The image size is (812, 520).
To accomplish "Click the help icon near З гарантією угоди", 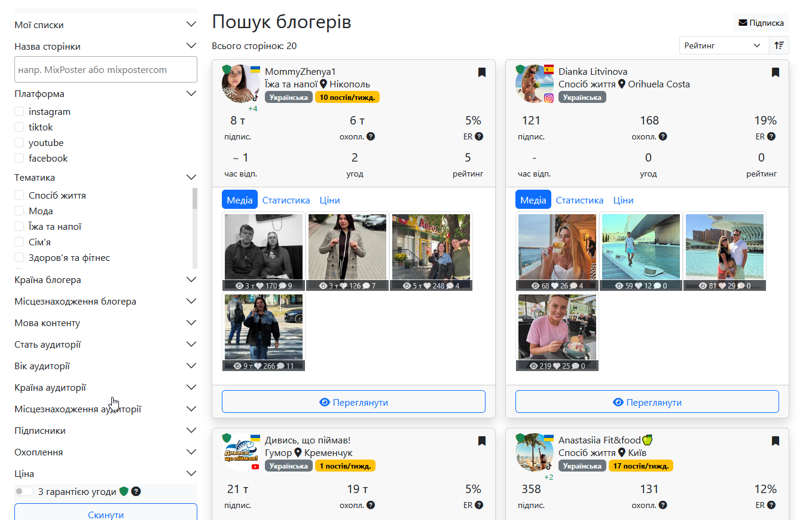I will click(136, 492).
